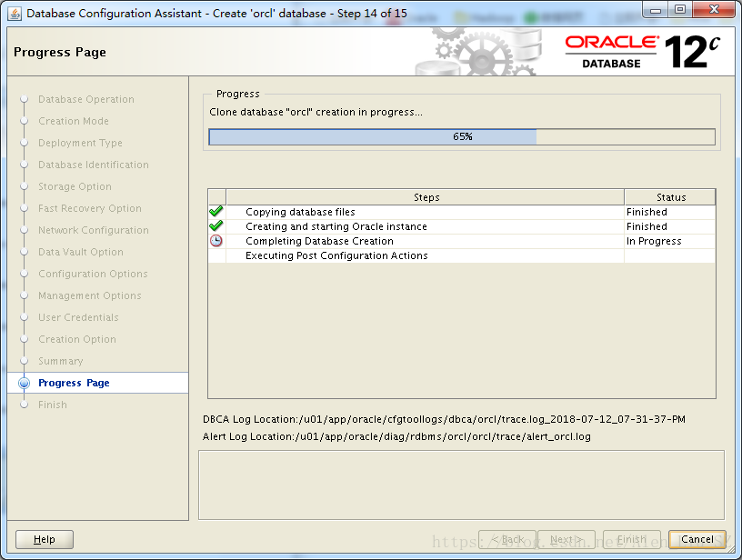Click the Alert Log Location path
Image resolution: width=742 pixels, height=560 pixels.
coord(396,436)
